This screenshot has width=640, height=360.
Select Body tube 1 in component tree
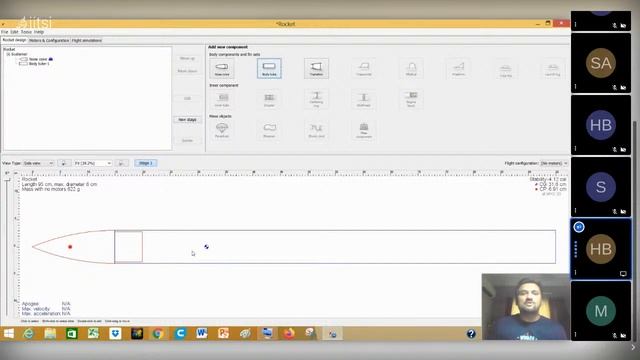39,64
